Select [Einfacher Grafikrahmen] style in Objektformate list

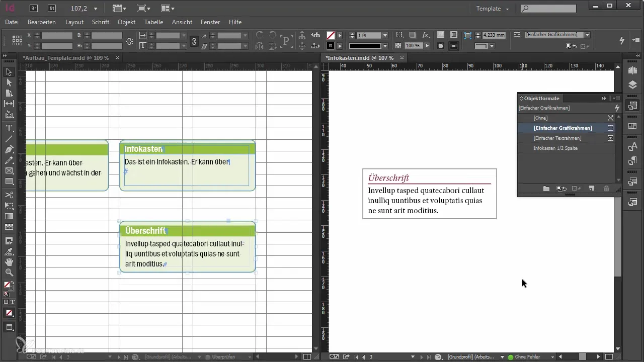tap(566, 128)
